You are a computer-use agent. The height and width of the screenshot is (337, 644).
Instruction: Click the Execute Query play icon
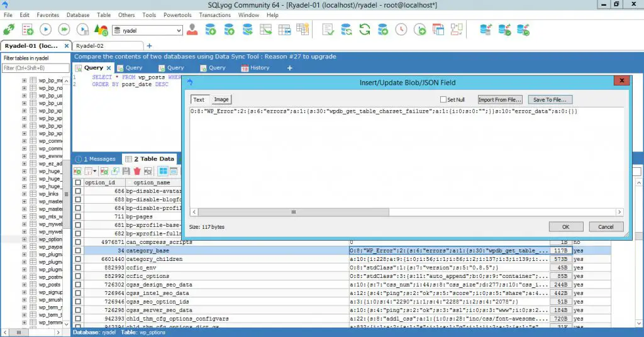[x=45, y=30]
